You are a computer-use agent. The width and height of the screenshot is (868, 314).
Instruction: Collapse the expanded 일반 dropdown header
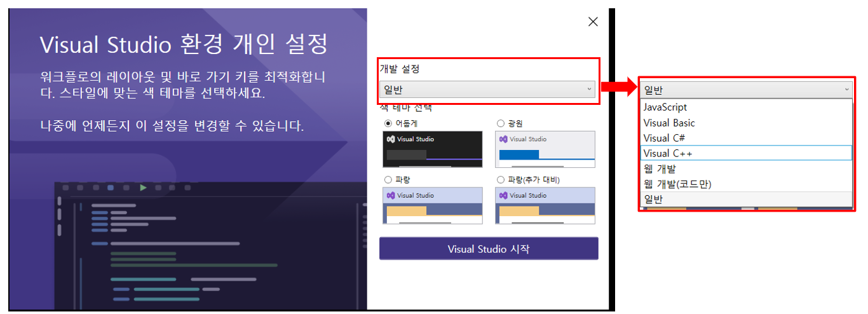tap(746, 90)
